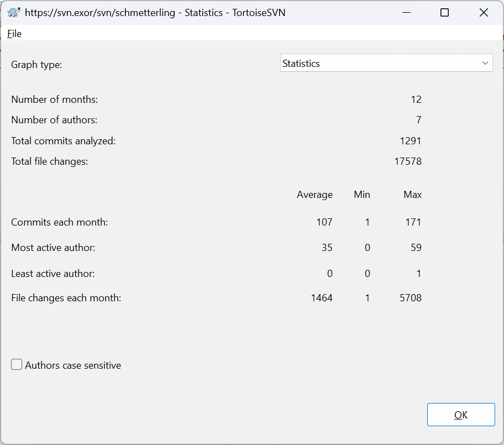Image resolution: width=504 pixels, height=445 pixels.
Task: Click the TortoiseSVN turtle icon in title bar
Action: [x=14, y=13]
